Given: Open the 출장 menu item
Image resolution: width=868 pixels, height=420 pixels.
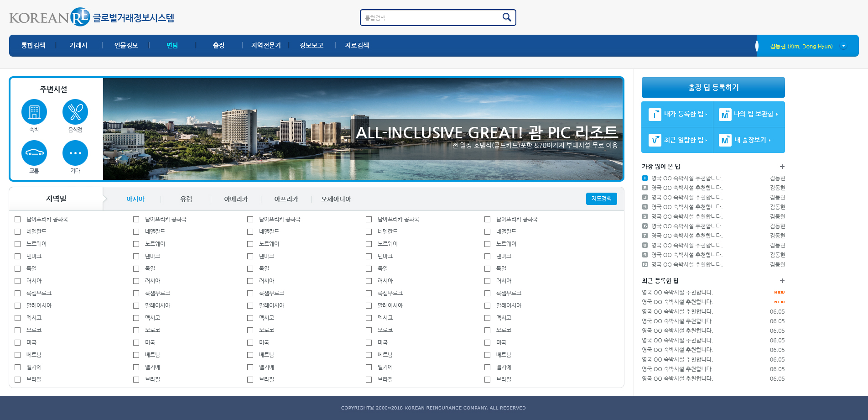Looking at the screenshot, I should pos(219,46).
